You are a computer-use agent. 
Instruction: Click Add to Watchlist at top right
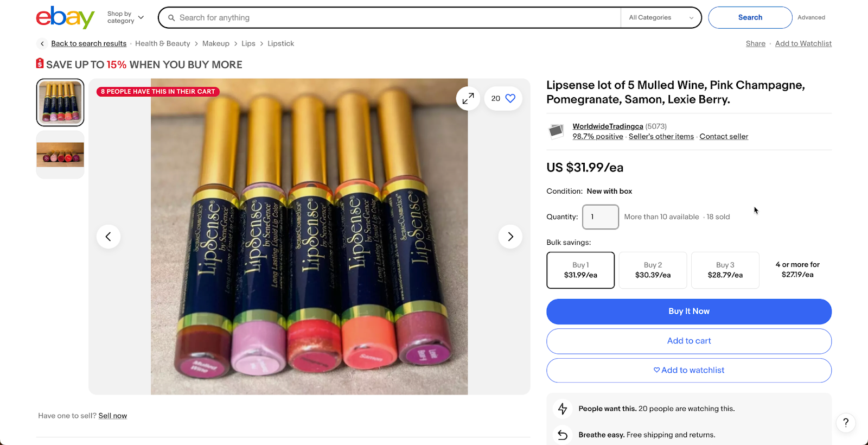(803, 43)
